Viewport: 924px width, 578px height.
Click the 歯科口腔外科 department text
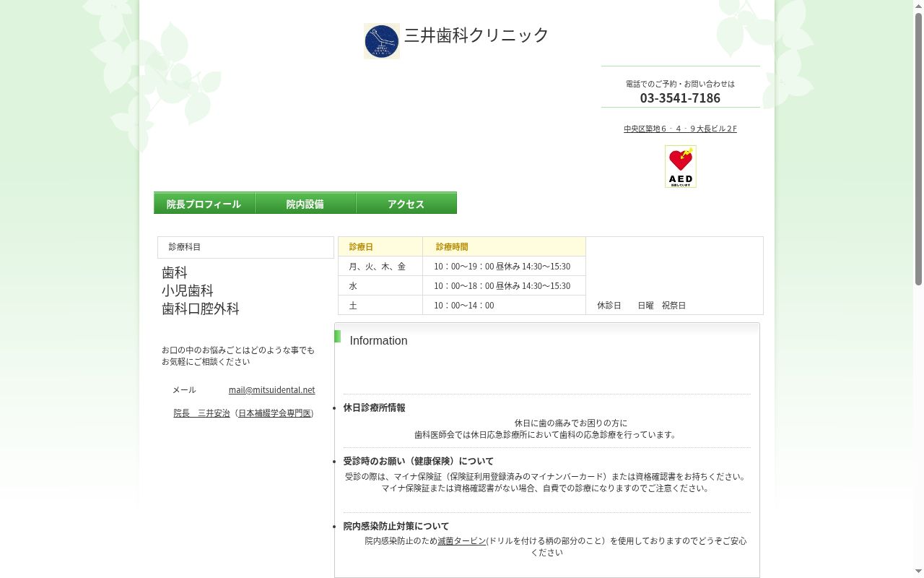pyautogui.click(x=201, y=309)
